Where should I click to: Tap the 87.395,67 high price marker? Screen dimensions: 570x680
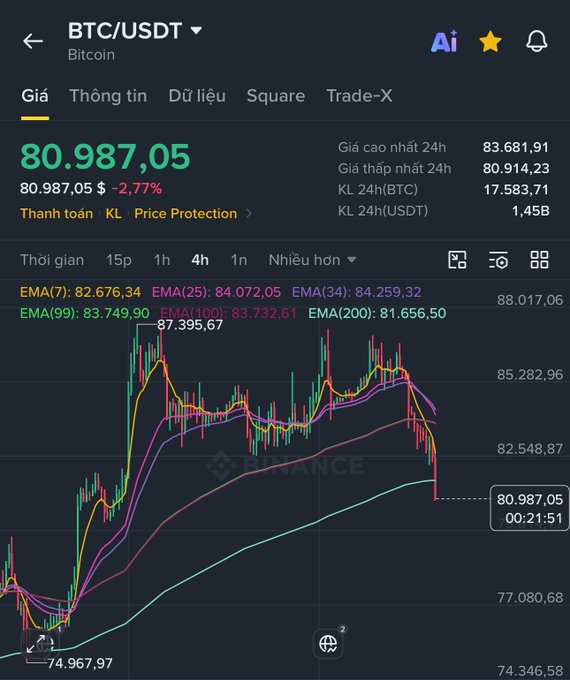190,325
